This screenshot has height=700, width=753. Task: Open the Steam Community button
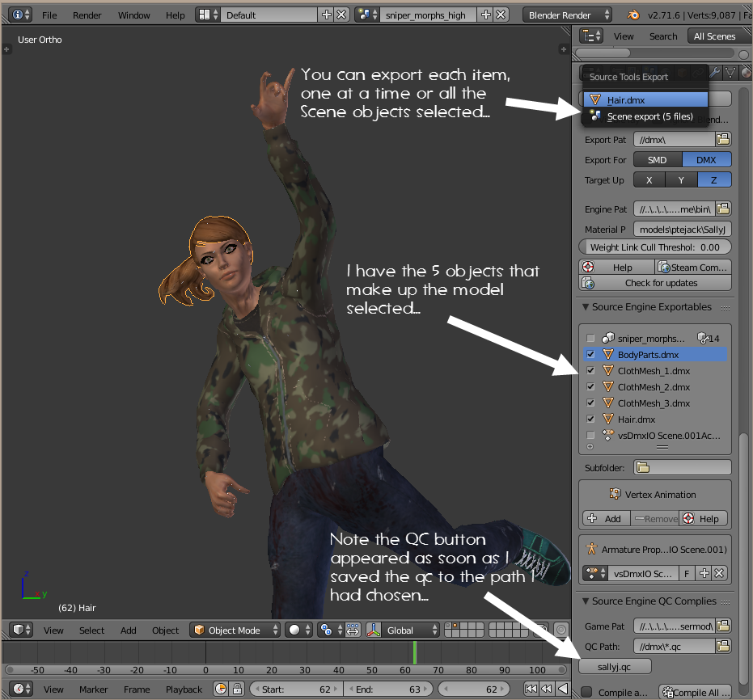click(693, 267)
